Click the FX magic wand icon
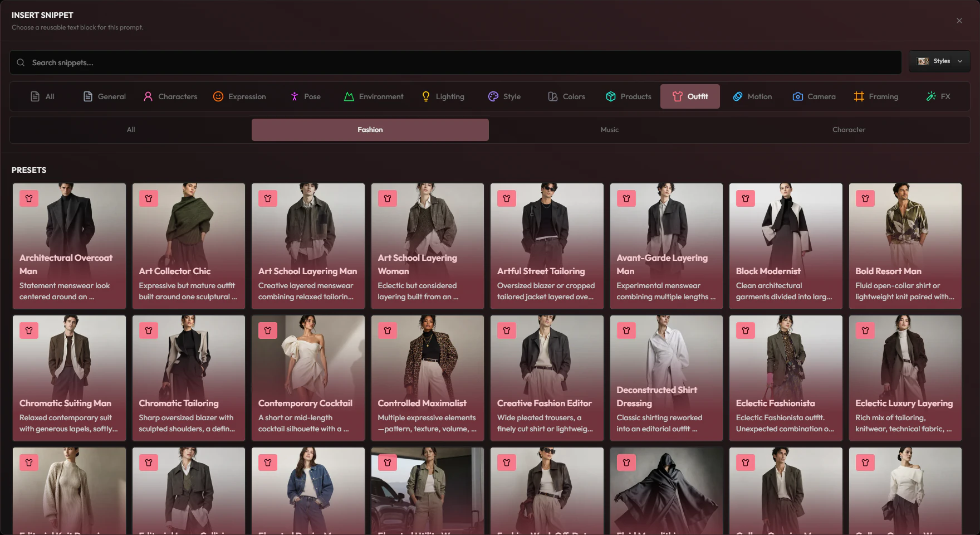The width and height of the screenshot is (980, 535). pos(931,96)
